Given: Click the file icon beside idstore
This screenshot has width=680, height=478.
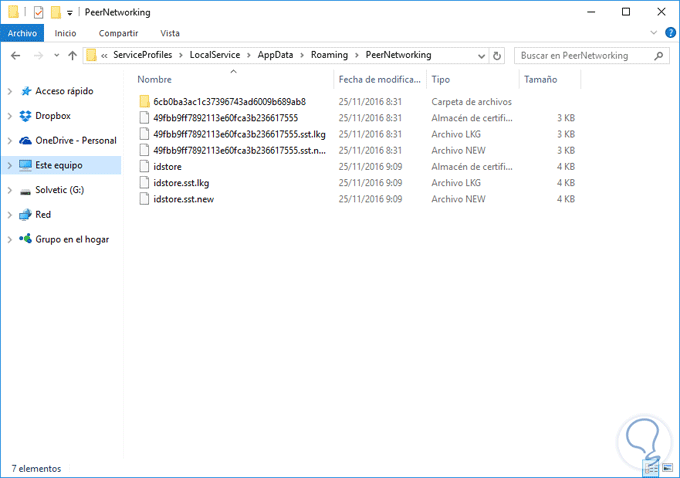Looking at the screenshot, I should click(144, 167).
